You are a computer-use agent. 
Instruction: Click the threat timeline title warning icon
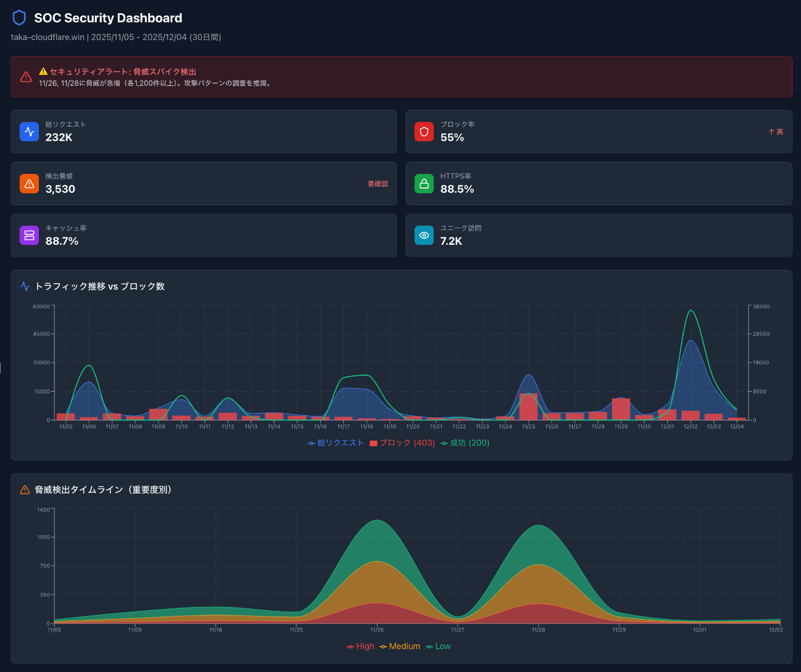(x=25, y=490)
